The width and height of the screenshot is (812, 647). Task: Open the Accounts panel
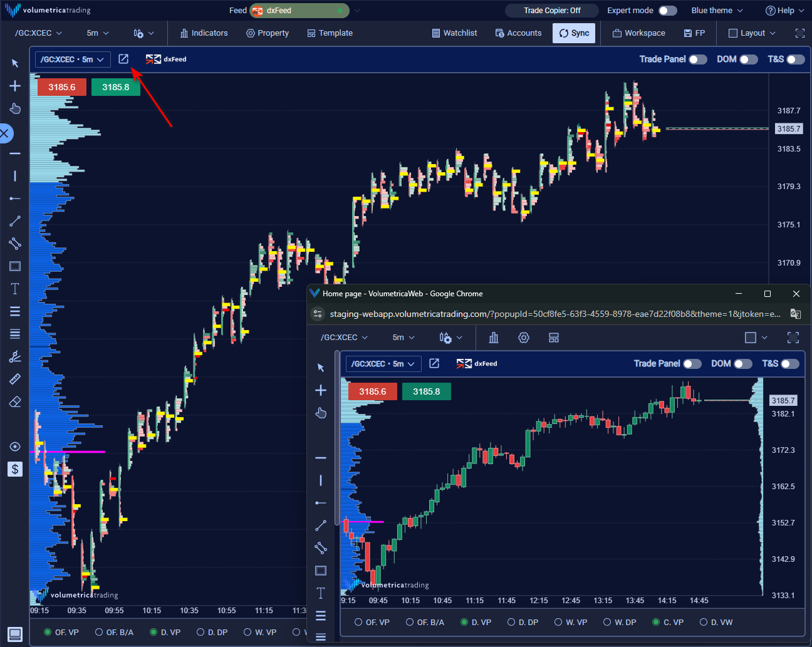pos(518,33)
